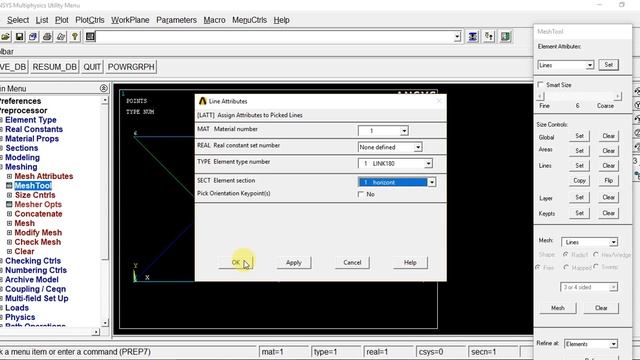Open ANSYS help question-mark icon
The image size is (640, 360).
[x=75, y=37]
